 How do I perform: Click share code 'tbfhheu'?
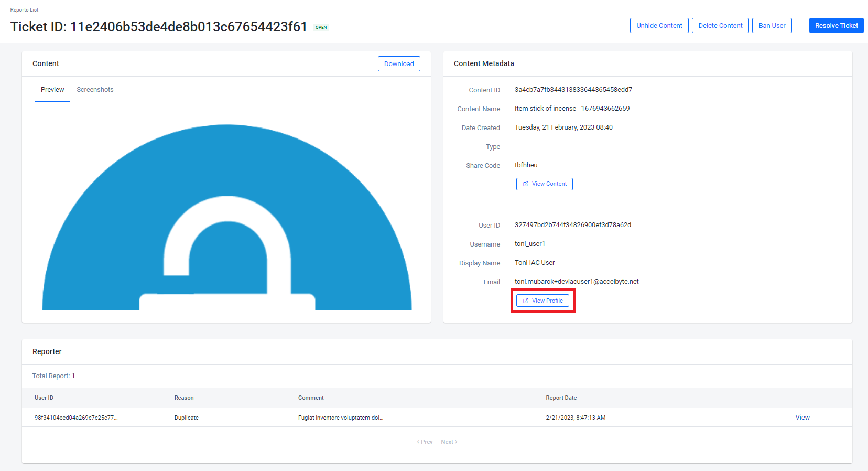point(526,165)
